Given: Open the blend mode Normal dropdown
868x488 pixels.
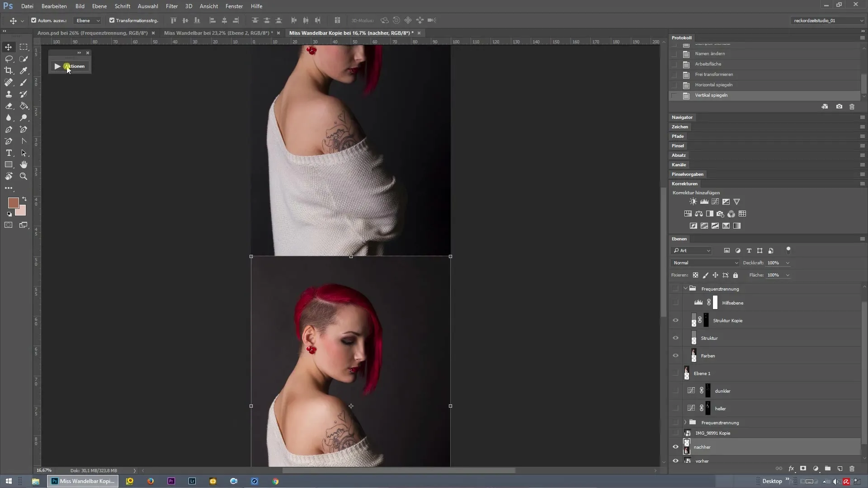Looking at the screenshot, I should click(705, 263).
